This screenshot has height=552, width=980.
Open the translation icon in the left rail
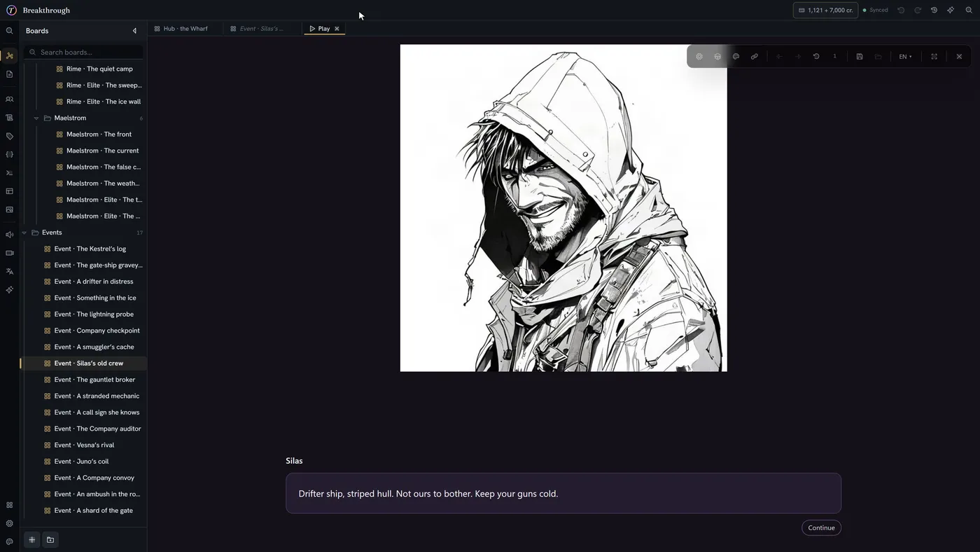(x=9, y=271)
